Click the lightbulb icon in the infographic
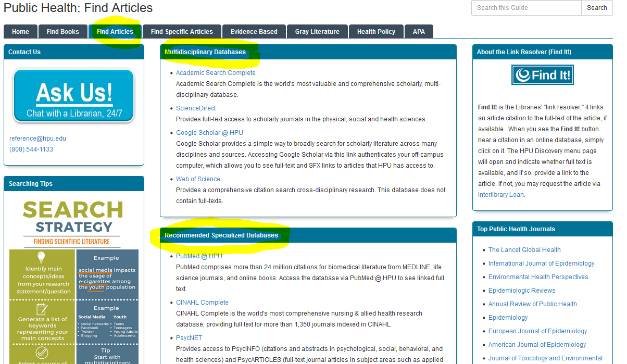 [42, 257]
